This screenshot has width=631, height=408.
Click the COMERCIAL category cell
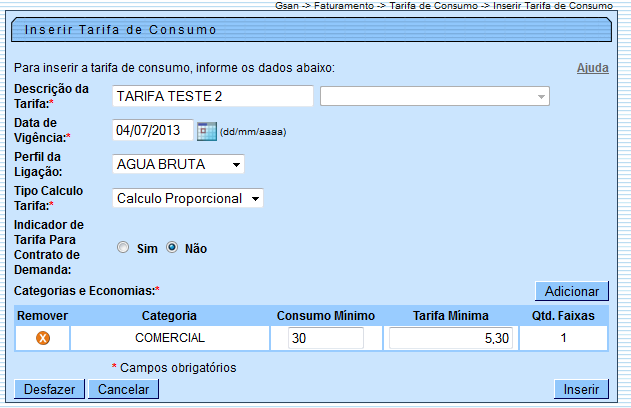point(170,339)
